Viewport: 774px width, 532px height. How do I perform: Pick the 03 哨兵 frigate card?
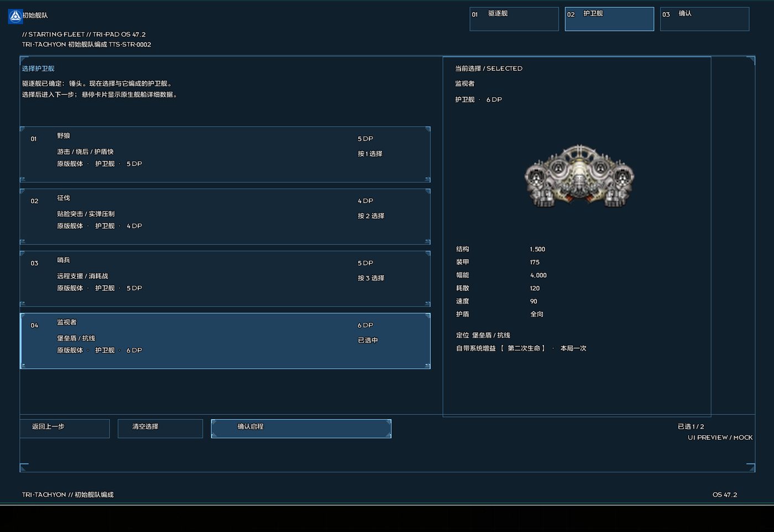tap(225, 279)
